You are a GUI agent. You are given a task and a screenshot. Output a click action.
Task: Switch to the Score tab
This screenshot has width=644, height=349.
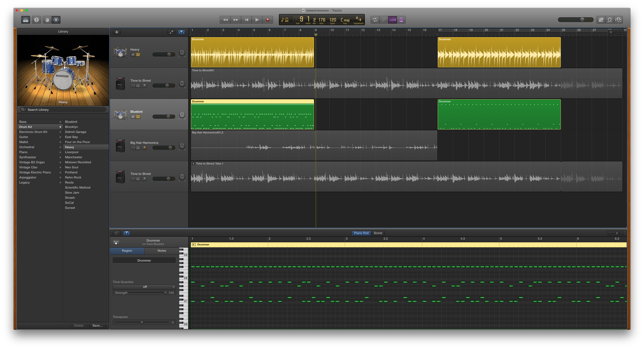378,233
